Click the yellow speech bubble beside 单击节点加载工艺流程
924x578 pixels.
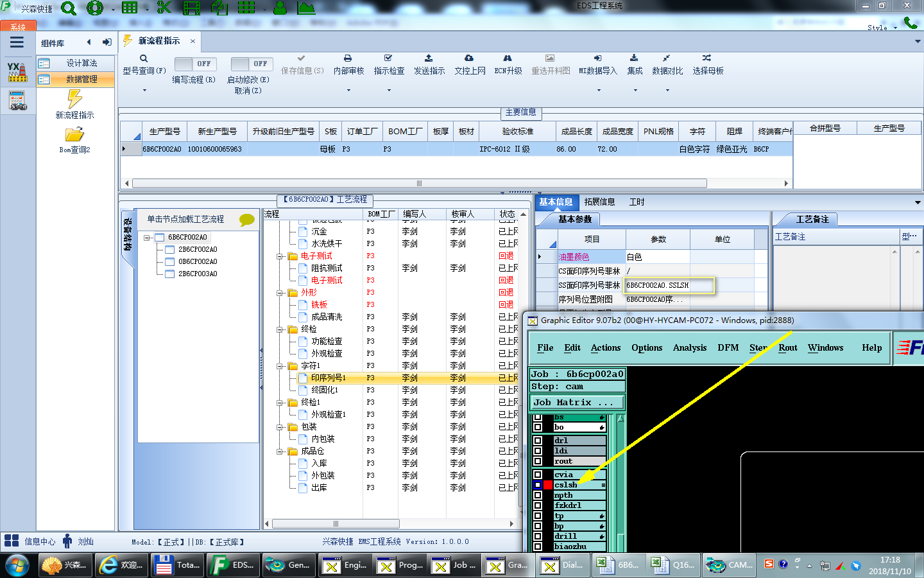point(246,220)
